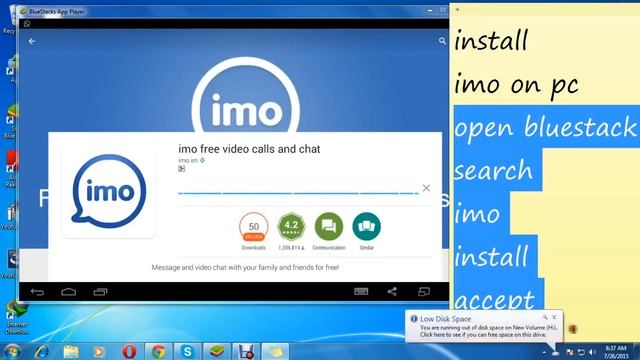Click the sticky note word 'search'
The image size is (640, 360).
coord(493,170)
